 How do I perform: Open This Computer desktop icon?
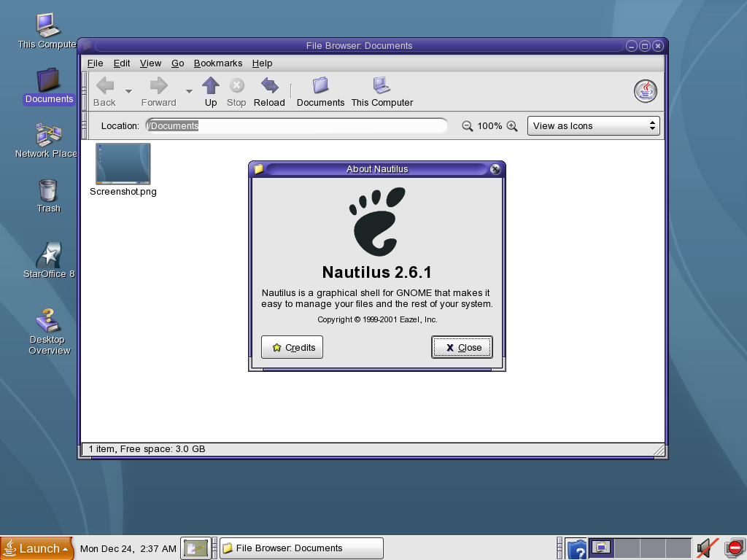(x=47, y=31)
